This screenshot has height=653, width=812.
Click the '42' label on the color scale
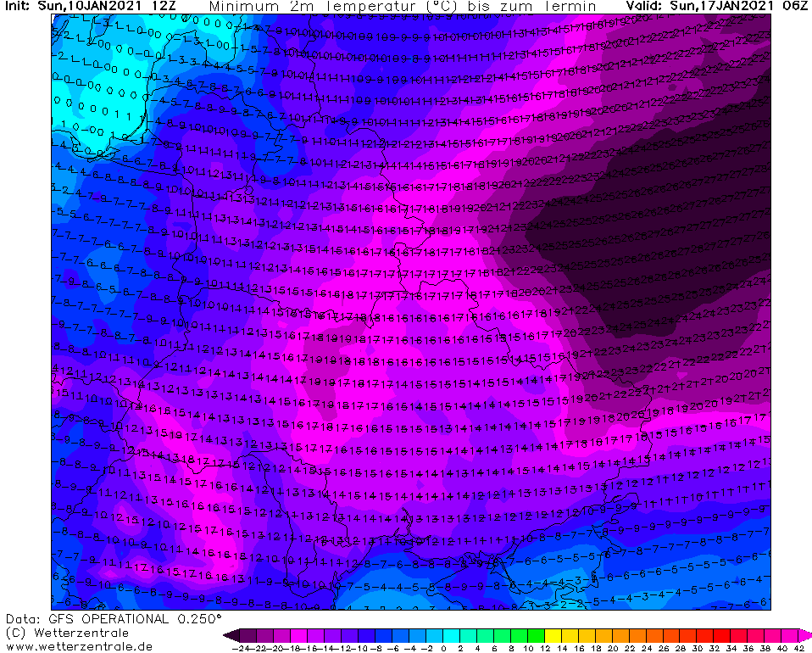pyautogui.click(x=799, y=648)
